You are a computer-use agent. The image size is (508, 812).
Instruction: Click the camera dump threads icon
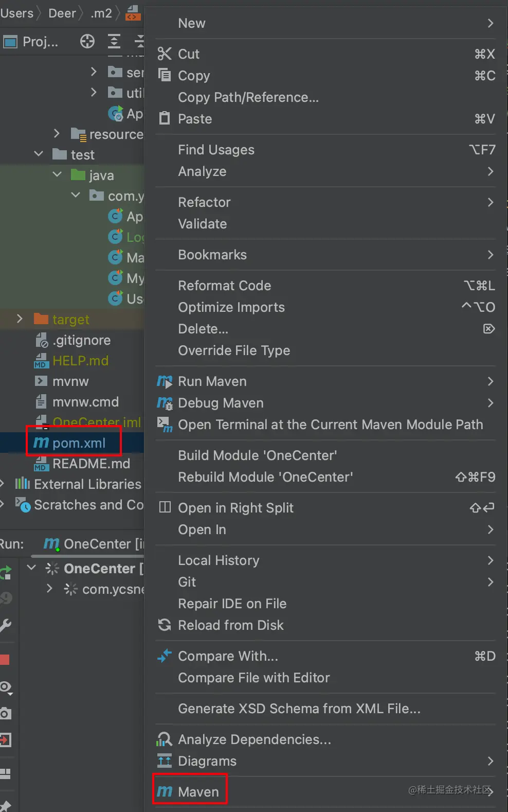point(6,713)
